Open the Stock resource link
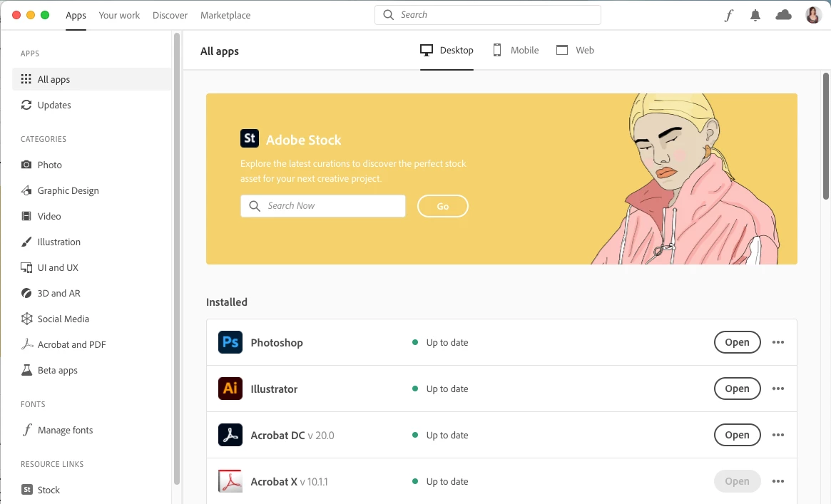This screenshot has width=831, height=504. point(40,490)
